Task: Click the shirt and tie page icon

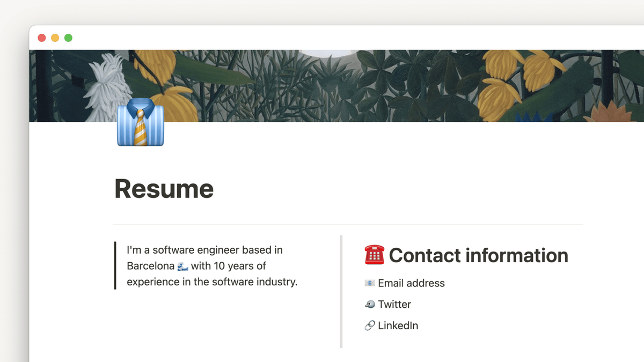Action: coord(140,123)
